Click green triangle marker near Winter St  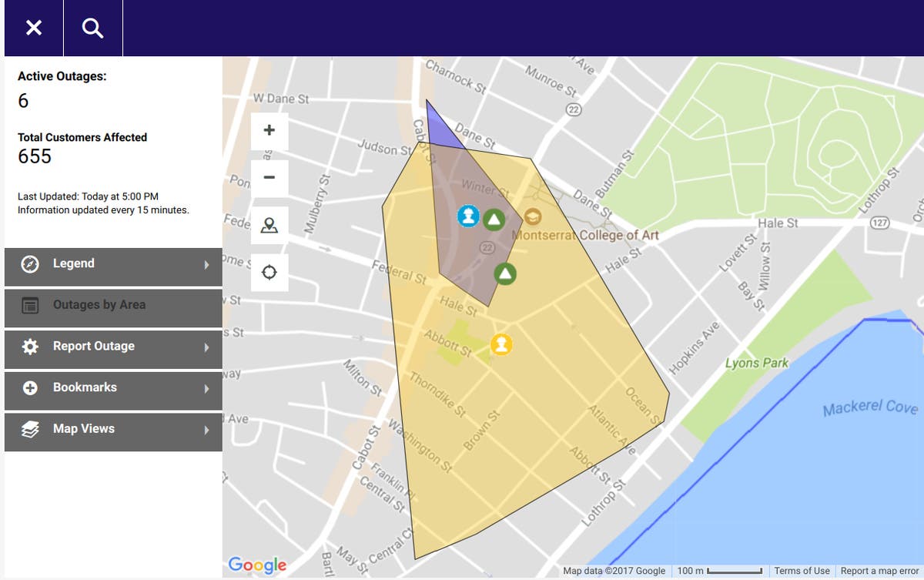pos(494,220)
